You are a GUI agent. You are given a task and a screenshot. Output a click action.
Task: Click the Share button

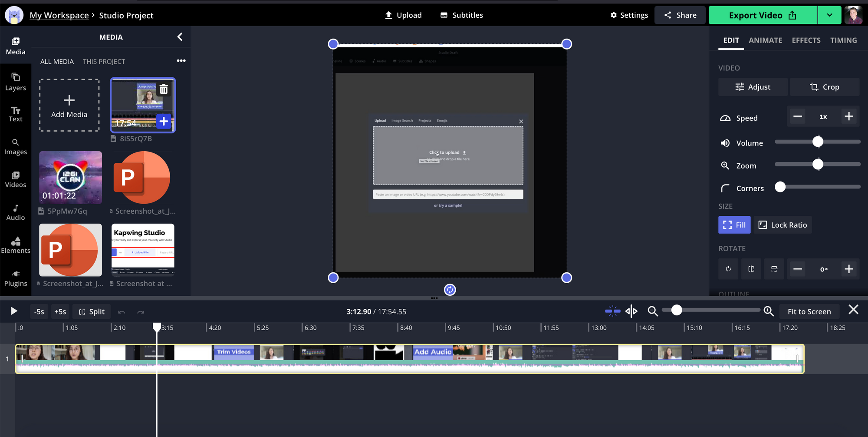(680, 15)
